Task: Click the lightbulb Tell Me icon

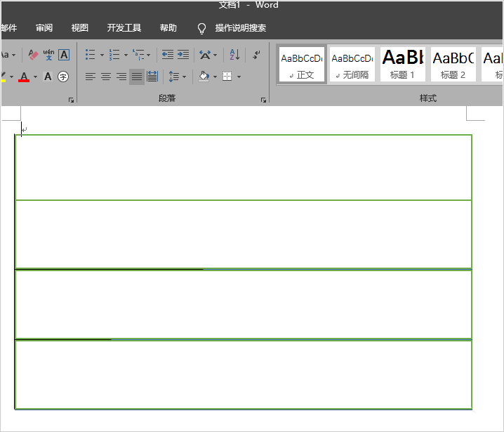Action: [x=201, y=28]
